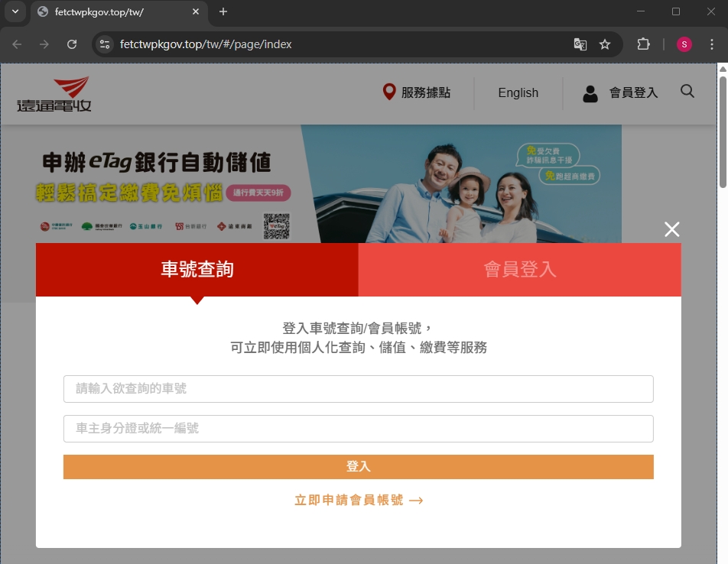
Task: Open the profile avatar S
Action: click(x=684, y=44)
